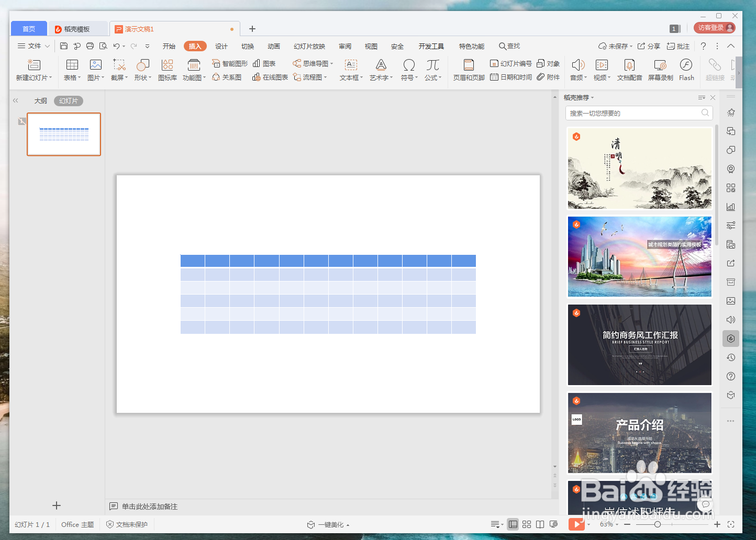
Task: Select slide sorter view in status bar
Action: click(527, 524)
